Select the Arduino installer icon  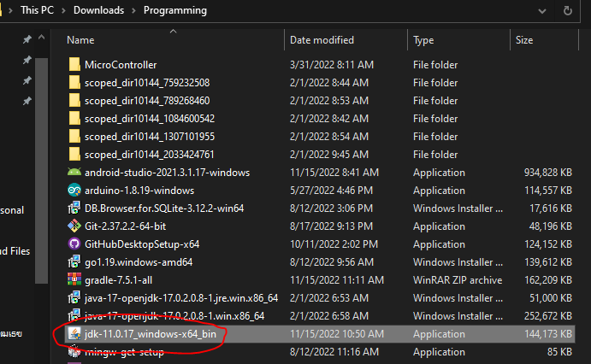click(74, 190)
